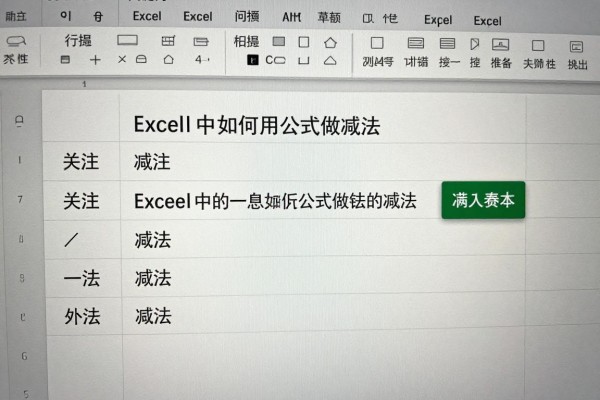The width and height of the screenshot is (600, 400).
Task: Click the play triangle icon above 挫
Action: coord(474,44)
